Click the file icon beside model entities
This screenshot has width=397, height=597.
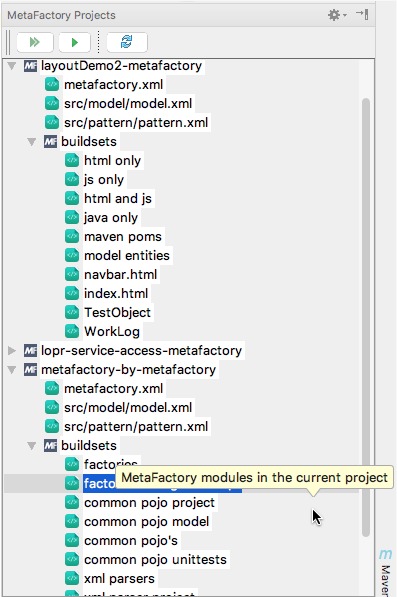pos(72,255)
